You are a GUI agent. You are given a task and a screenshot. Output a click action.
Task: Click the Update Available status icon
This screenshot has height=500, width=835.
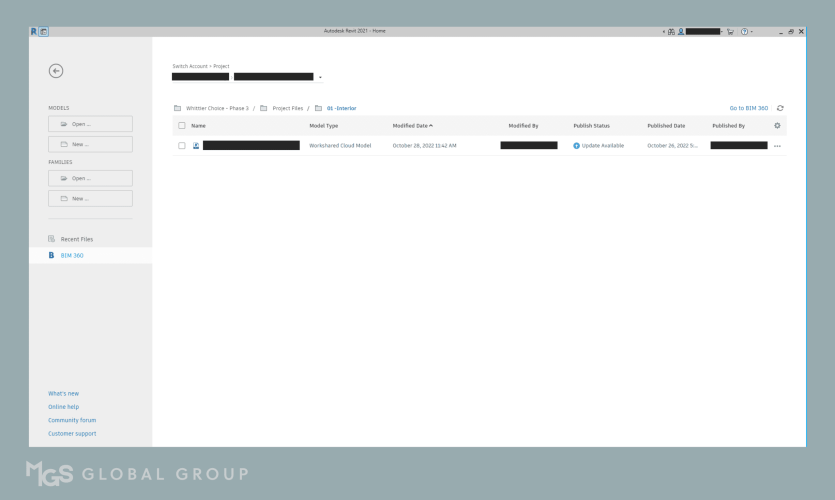(576, 146)
